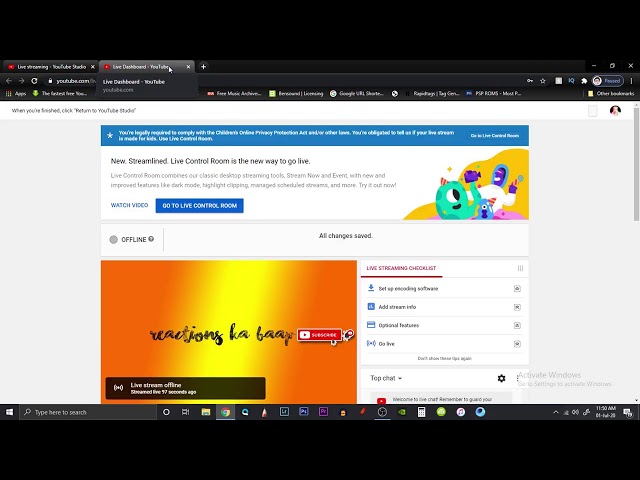Open the live chat settings gear
This screenshot has width=640, height=480.
[502, 378]
